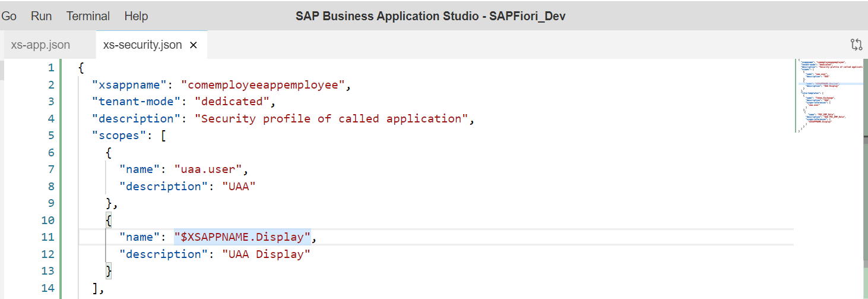Screen dimensions: 868x299
Task: Click the "tenant-mode" key
Action: click(x=137, y=102)
